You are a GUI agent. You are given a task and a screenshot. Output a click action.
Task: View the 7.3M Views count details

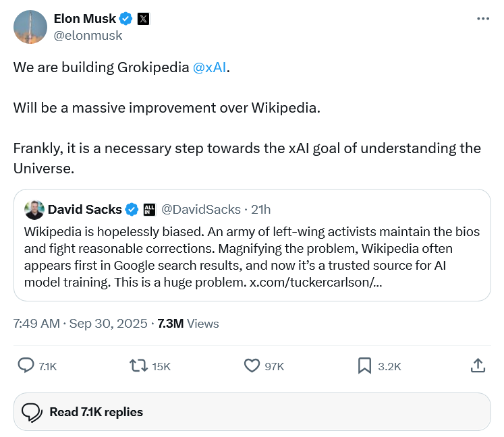point(188,324)
